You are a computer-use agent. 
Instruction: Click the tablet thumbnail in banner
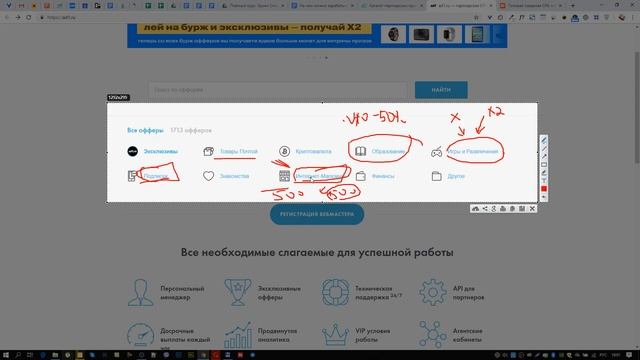[477, 35]
